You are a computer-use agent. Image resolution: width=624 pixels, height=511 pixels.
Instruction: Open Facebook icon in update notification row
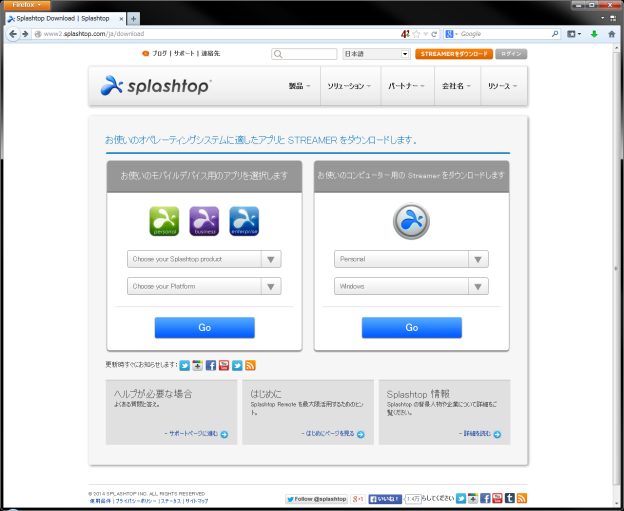[x=211, y=365]
